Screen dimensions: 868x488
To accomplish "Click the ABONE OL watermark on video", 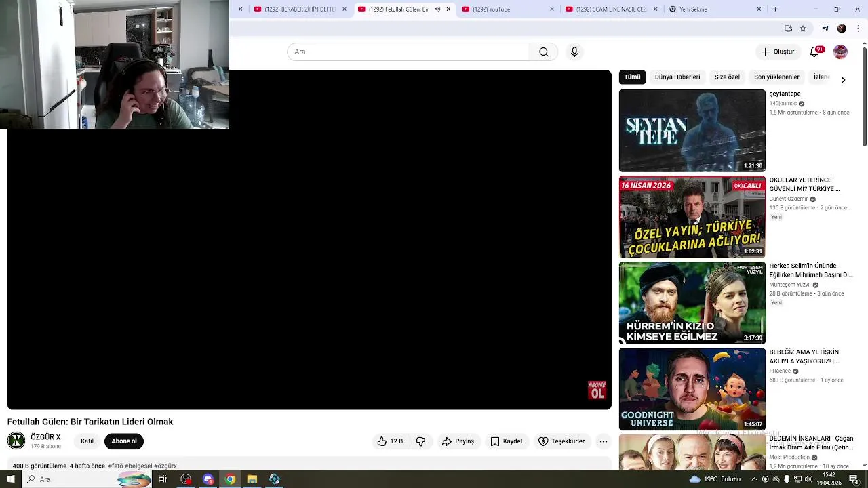I will (597, 390).
